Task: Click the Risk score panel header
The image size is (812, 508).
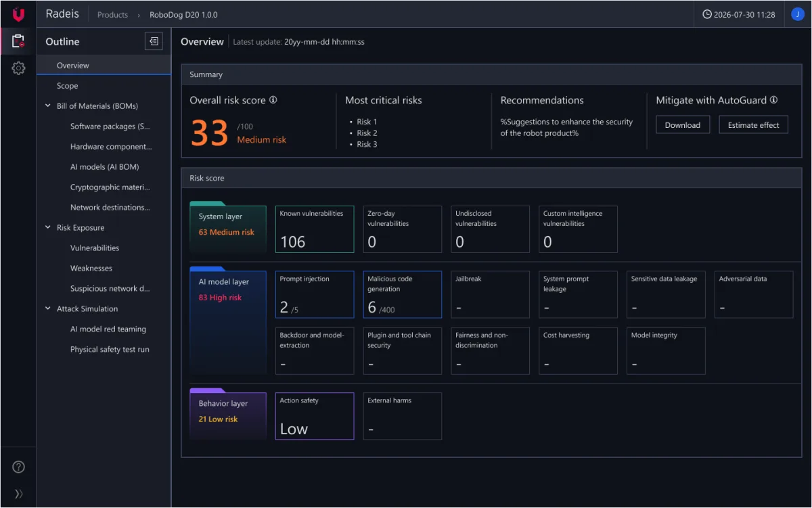Action: [491, 178]
